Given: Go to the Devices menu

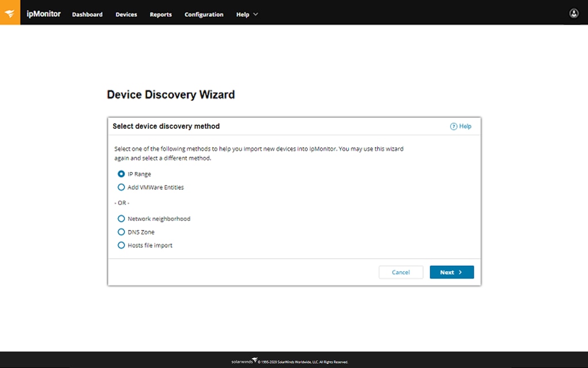Looking at the screenshot, I should click(x=126, y=14).
